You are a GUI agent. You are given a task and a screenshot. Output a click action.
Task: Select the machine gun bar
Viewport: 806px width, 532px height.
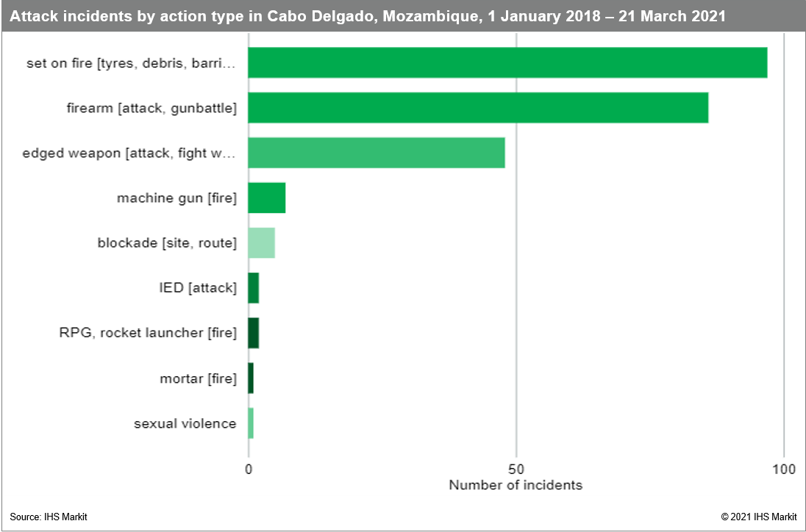click(x=266, y=198)
